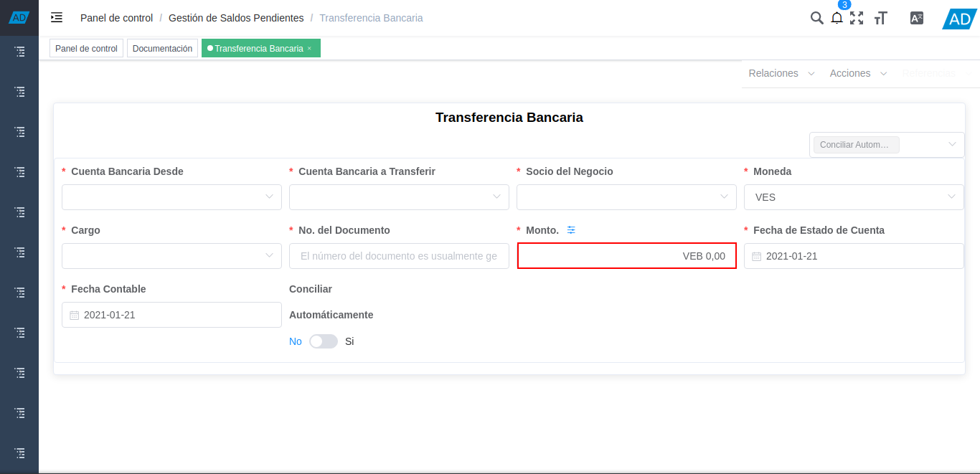980x474 pixels.
Task: Go to Gestión de Saldos Pendientes breadcrumb
Action: 236,18
